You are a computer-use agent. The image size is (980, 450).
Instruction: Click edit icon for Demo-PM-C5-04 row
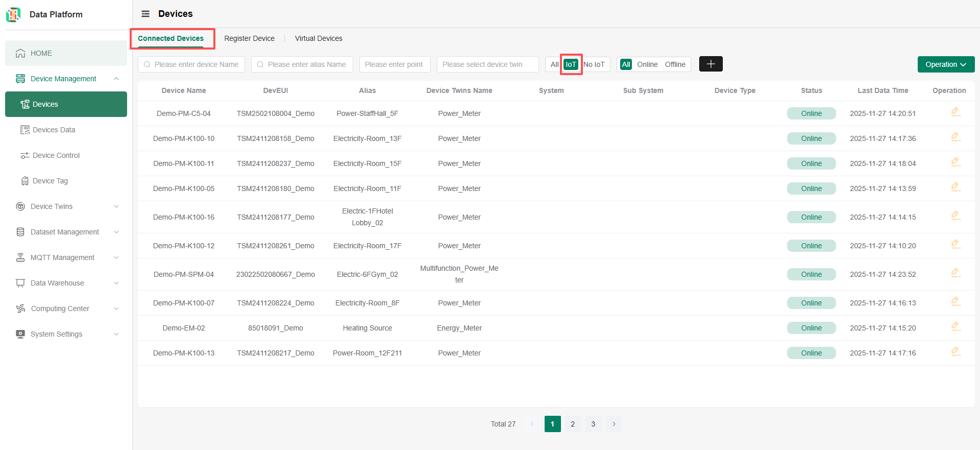[955, 112]
